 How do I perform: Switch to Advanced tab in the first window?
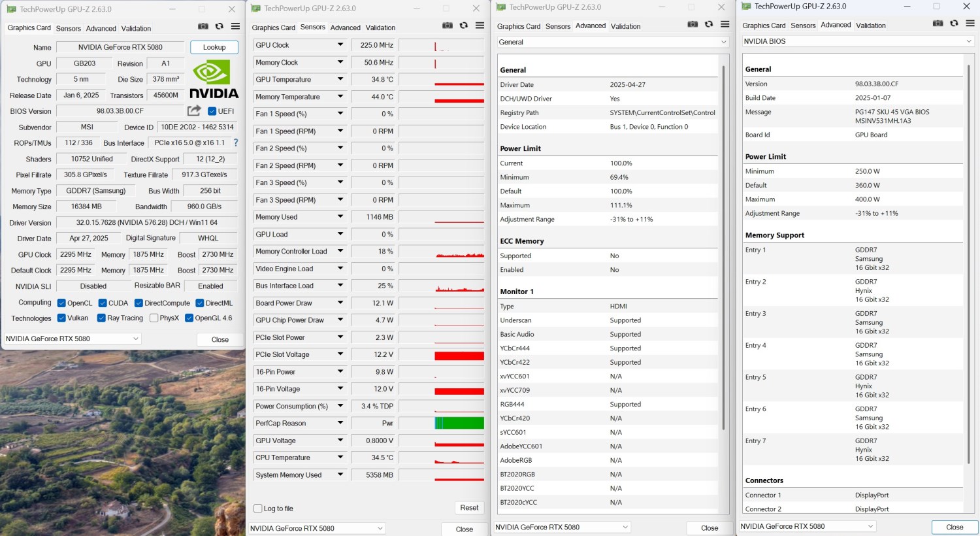coord(101,28)
